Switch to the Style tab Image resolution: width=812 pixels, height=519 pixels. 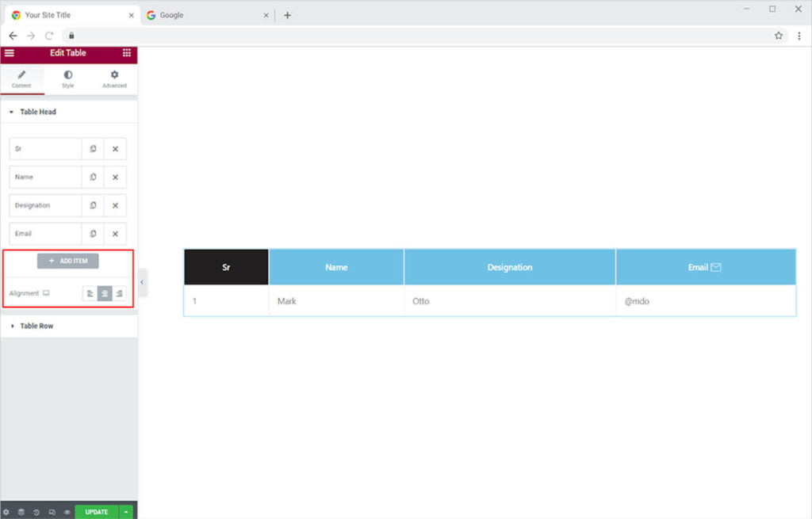point(68,79)
